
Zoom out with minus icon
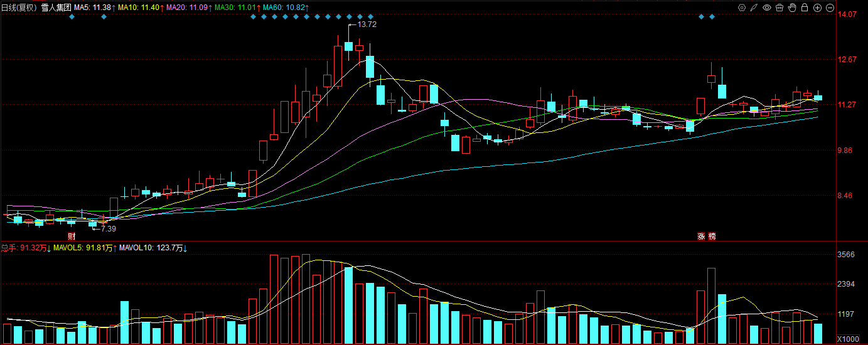click(830, 8)
